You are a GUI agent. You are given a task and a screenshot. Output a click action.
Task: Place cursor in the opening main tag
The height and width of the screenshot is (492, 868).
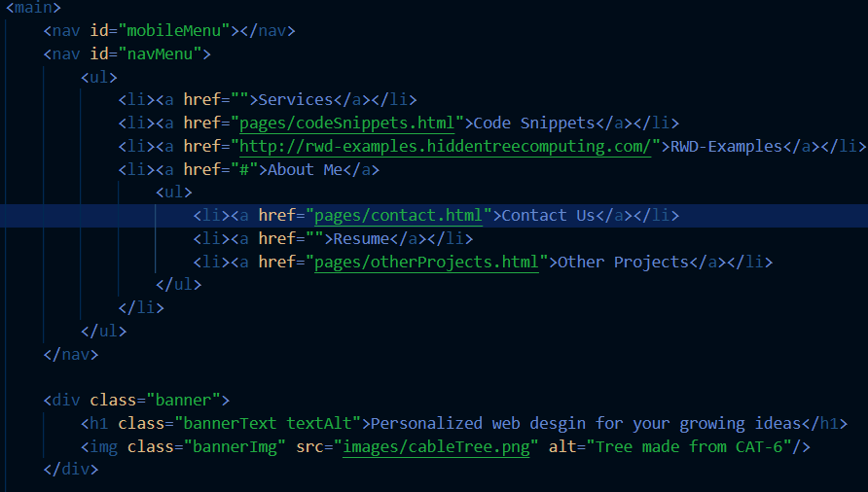(33, 8)
